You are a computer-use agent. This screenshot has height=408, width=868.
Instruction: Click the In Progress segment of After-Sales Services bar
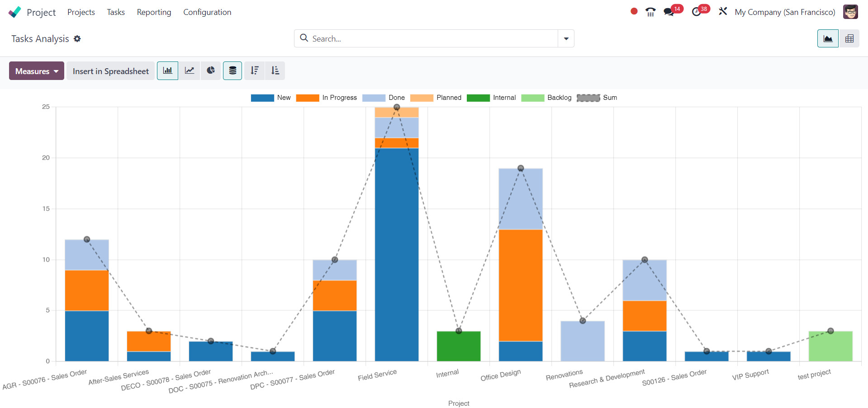[x=149, y=341]
